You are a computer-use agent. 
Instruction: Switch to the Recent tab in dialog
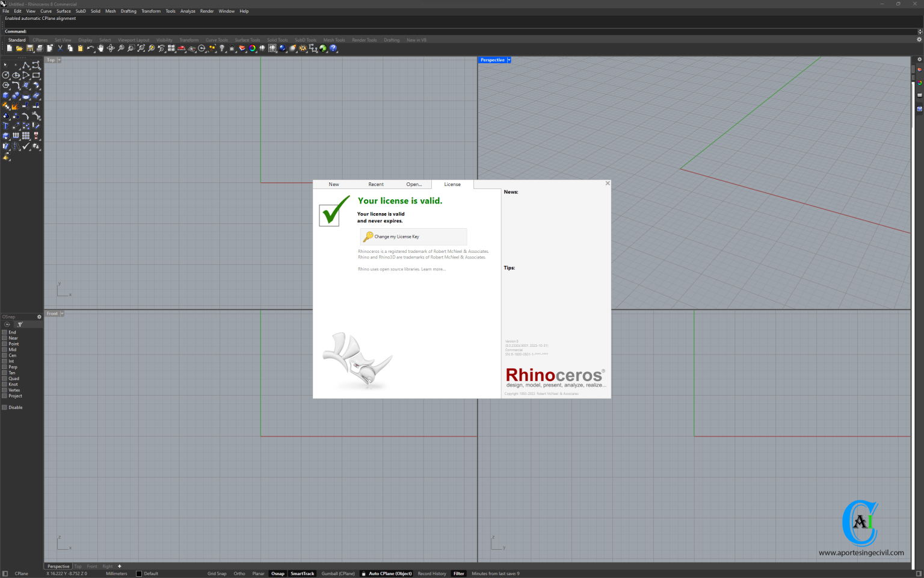(x=376, y=184)
